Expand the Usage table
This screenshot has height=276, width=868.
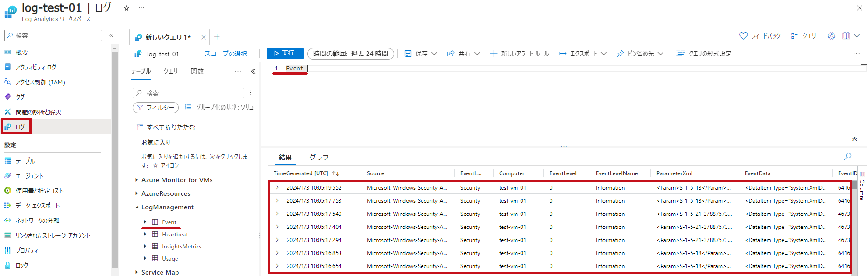pos(145,259)
